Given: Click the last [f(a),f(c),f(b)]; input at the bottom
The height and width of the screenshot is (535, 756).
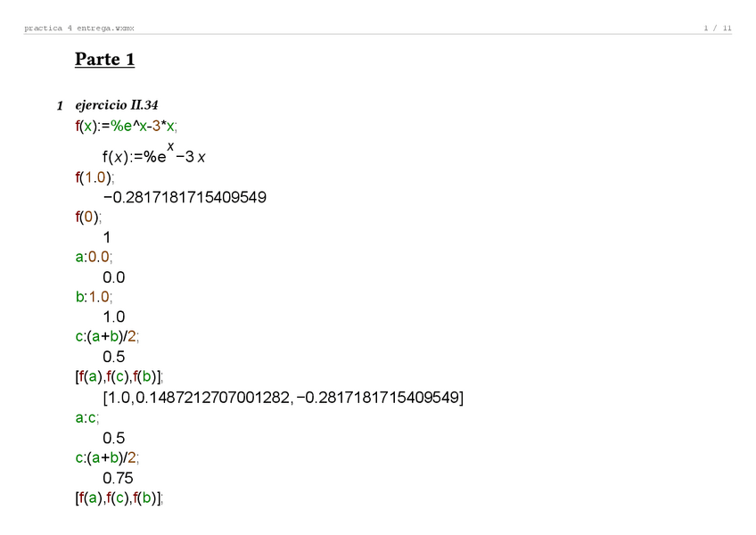Looking at the screenshot, I should [x=119, y=498].
